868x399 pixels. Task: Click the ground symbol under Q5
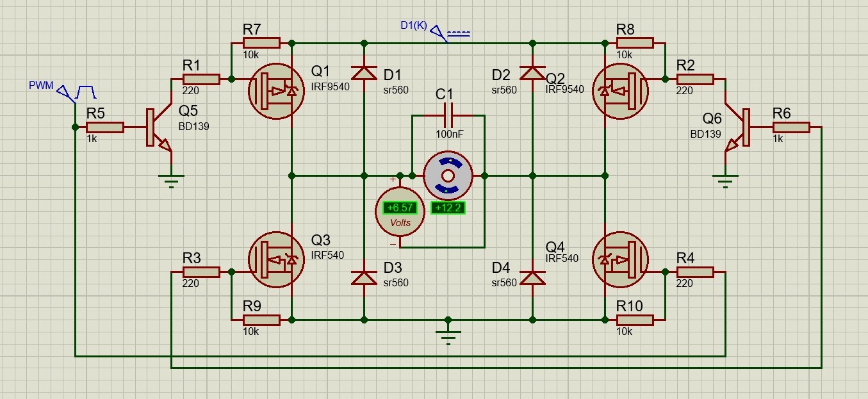point(171,181)
